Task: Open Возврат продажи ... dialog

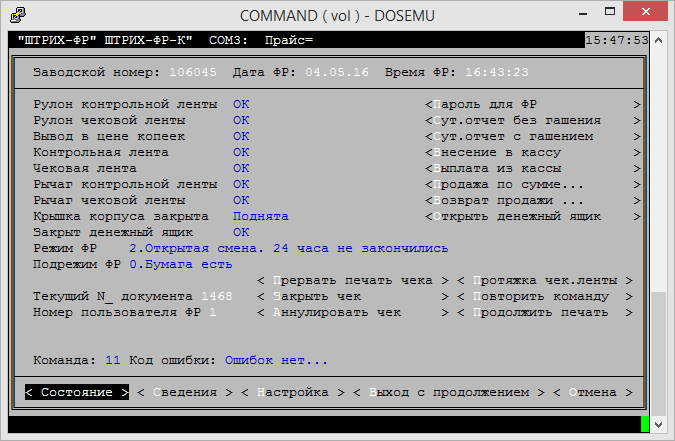Action: [x=532, y=200]
